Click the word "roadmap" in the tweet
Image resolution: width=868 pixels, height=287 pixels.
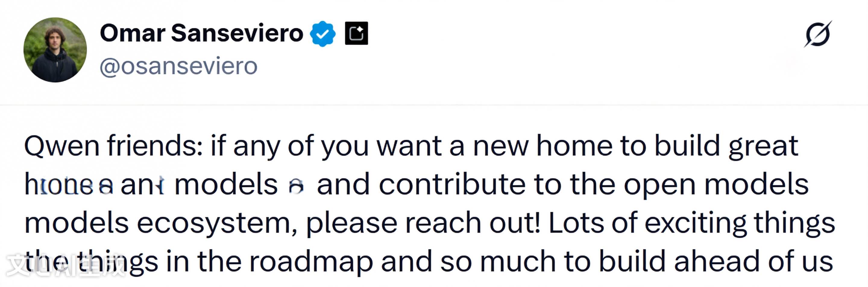tap(311, 262)
